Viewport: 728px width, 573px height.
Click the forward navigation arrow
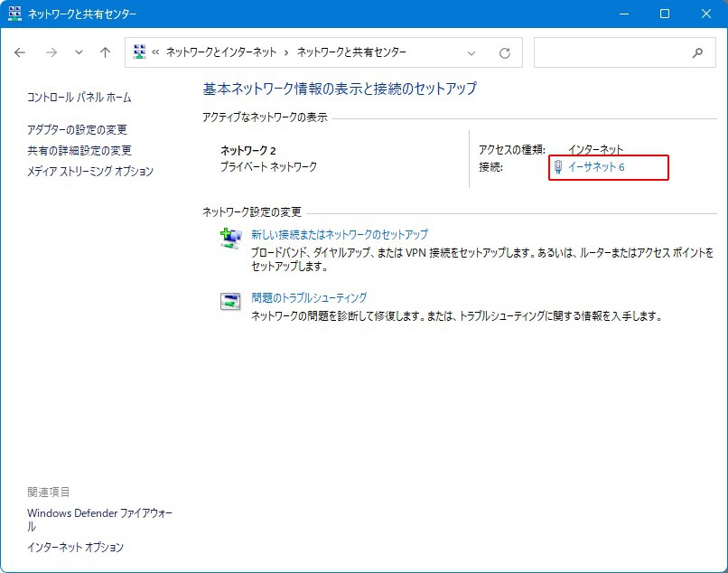pos(51,53)
